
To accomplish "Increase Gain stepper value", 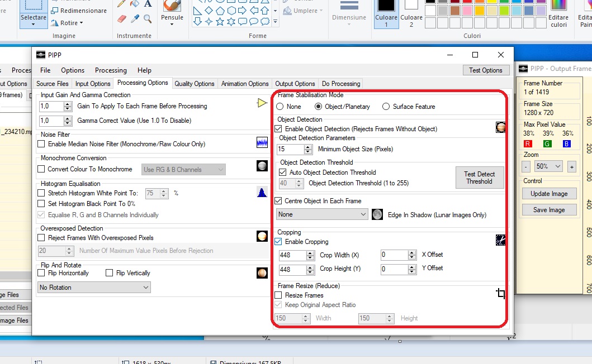I will [68, 104].
